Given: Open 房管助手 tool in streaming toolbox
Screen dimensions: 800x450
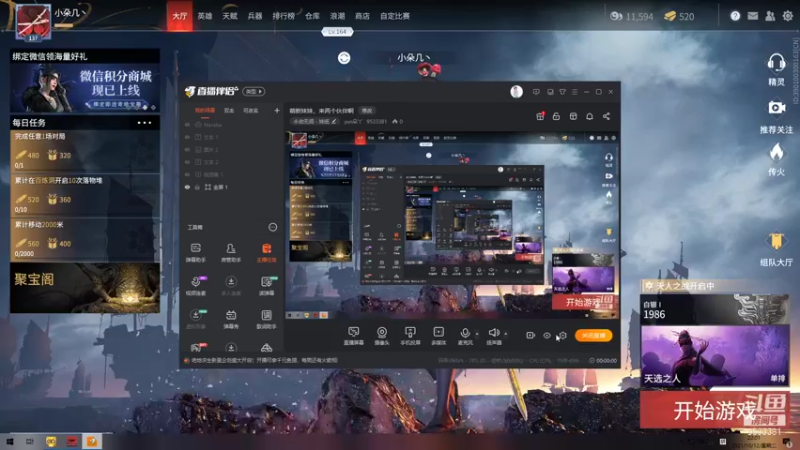Looking at the screenshot, I should [x=231, y=253].
